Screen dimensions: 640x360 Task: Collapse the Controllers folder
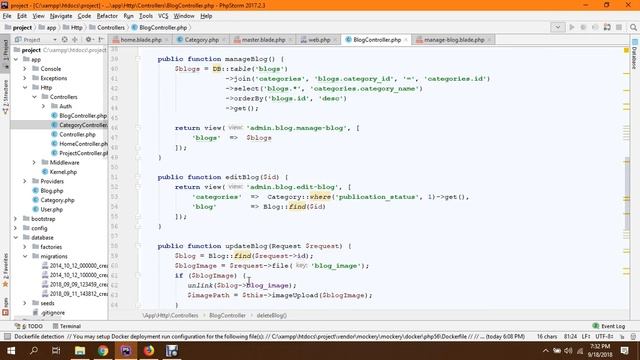point(34,97)
